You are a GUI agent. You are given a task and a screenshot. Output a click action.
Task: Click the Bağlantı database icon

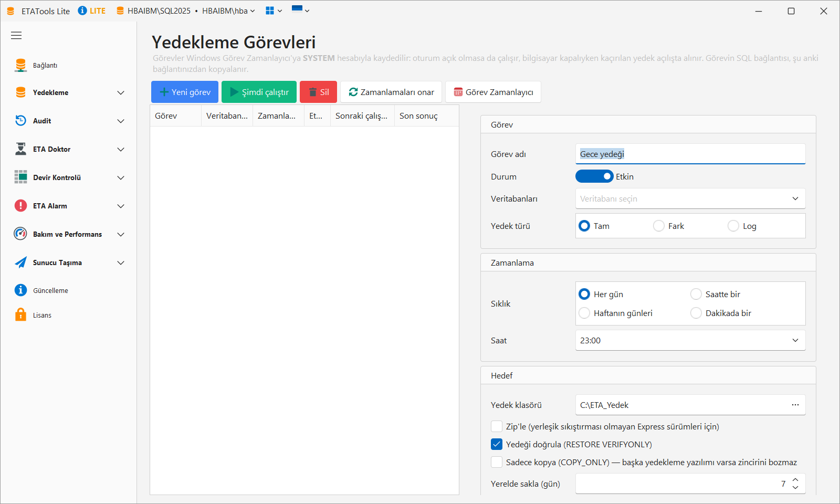pyautogui.click(x=20, y=65)
